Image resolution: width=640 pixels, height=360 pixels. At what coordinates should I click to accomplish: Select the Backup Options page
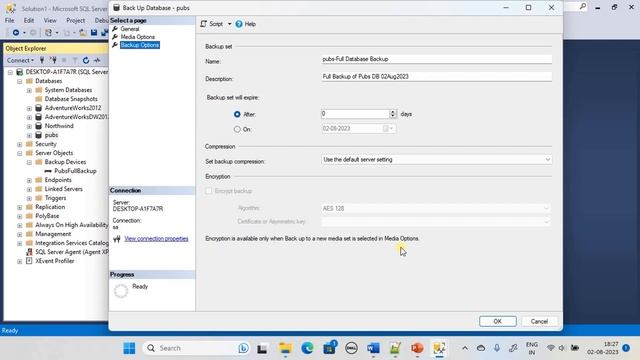(140, 45)
